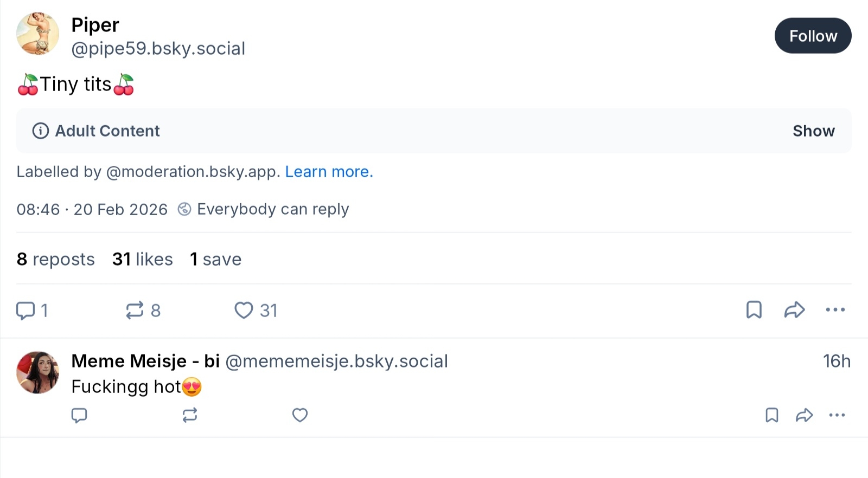Click the repost icon on Piper's post
Screen dimensions: 868x478
pyautogui.click(x=135, y=311)
